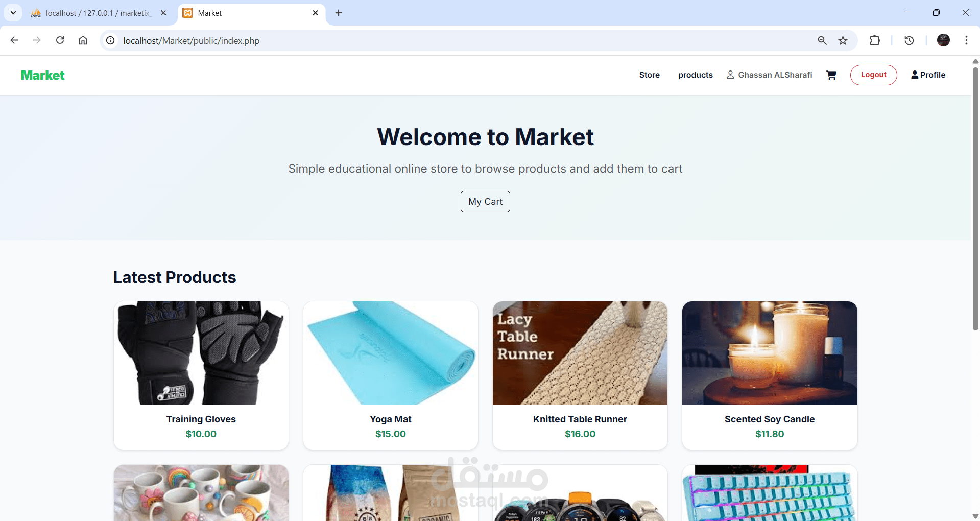This screenshot has width=980, height=521.
Task: Go to browser home page icon
Action: 83,40
